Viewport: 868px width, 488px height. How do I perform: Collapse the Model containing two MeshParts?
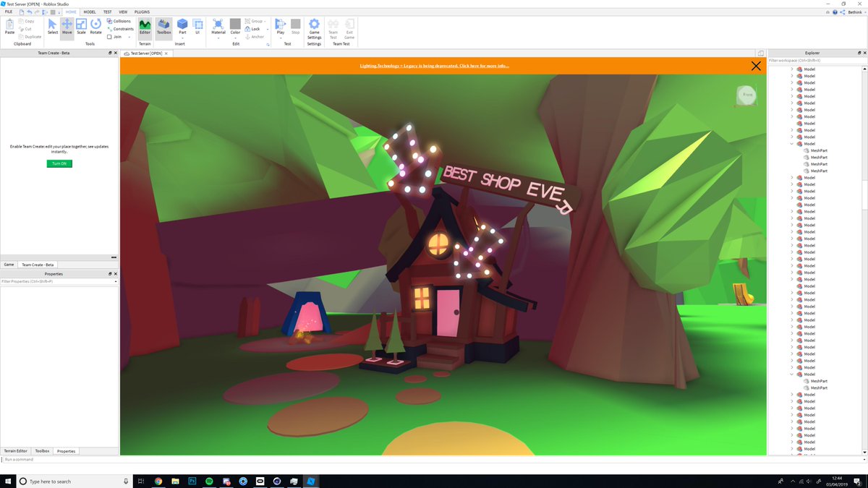[x=792, y=374]
